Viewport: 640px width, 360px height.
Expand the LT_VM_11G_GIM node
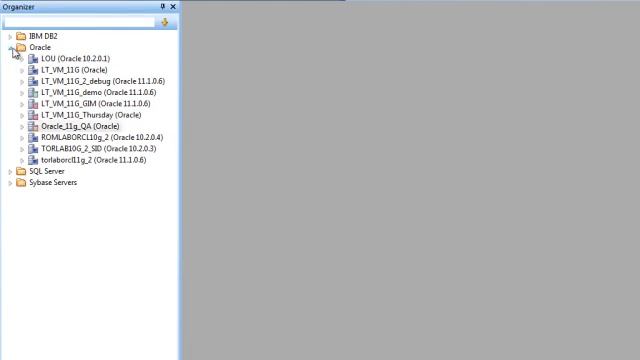point(22,104)
